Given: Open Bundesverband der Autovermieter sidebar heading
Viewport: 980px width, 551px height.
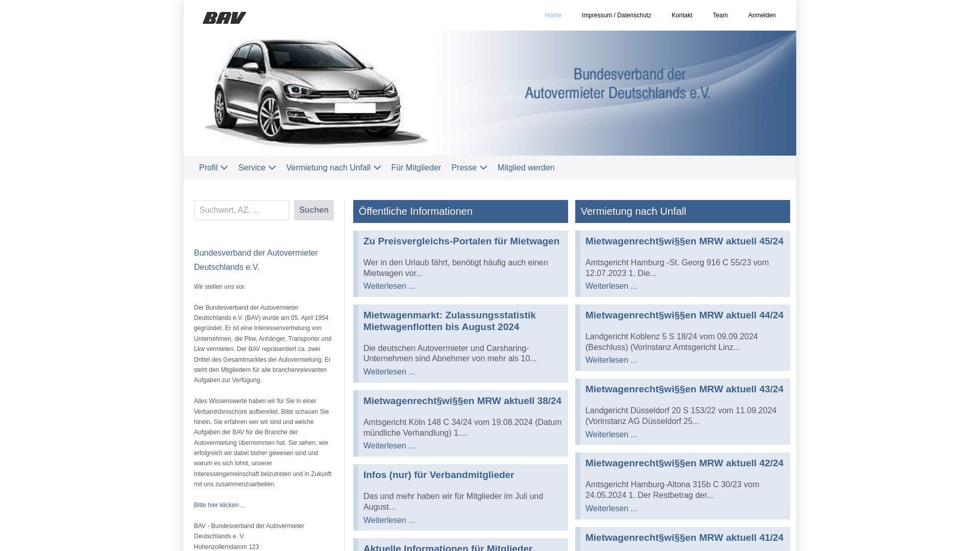Looking at the screenshot, I should (256, 260).
